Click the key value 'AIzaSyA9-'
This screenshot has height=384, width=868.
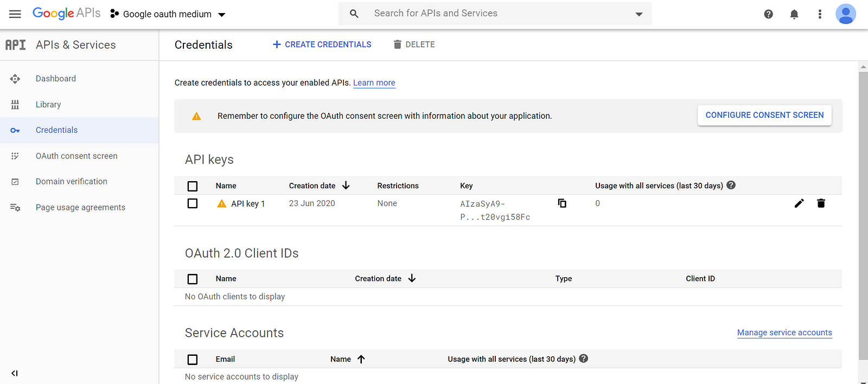pyautogui.click(x=483, y=204)
